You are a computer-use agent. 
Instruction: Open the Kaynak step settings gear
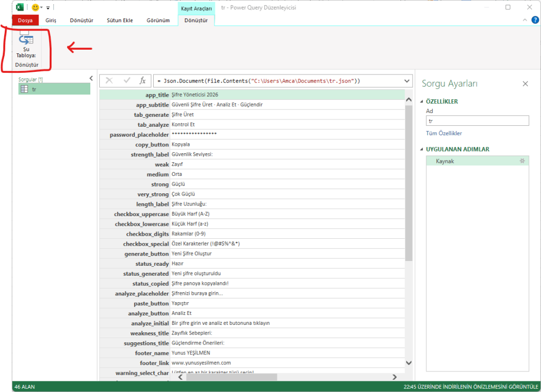[522, 161]
